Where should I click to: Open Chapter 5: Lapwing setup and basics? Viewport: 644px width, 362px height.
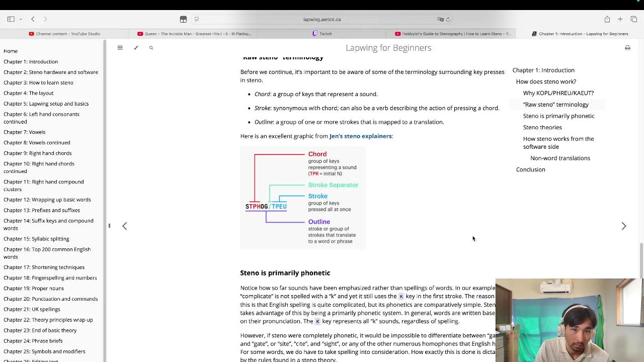pyautogui.click(x=46, y=104)
